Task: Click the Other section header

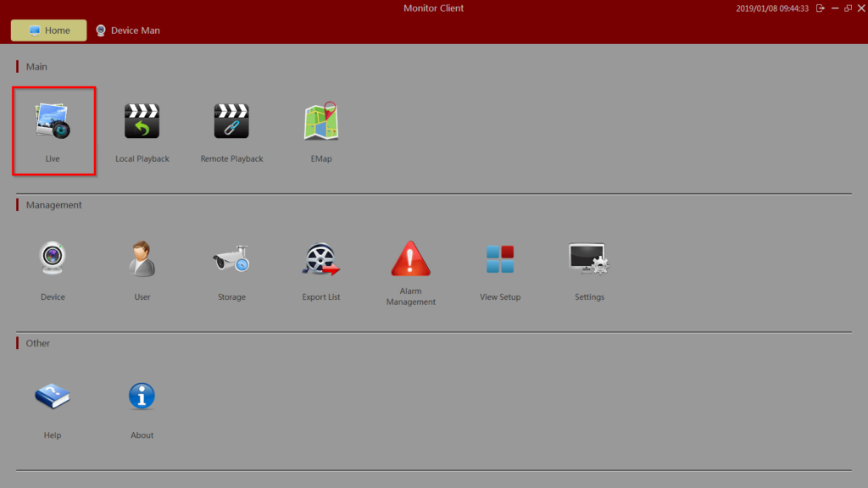Action: click(x=37, y=342)
